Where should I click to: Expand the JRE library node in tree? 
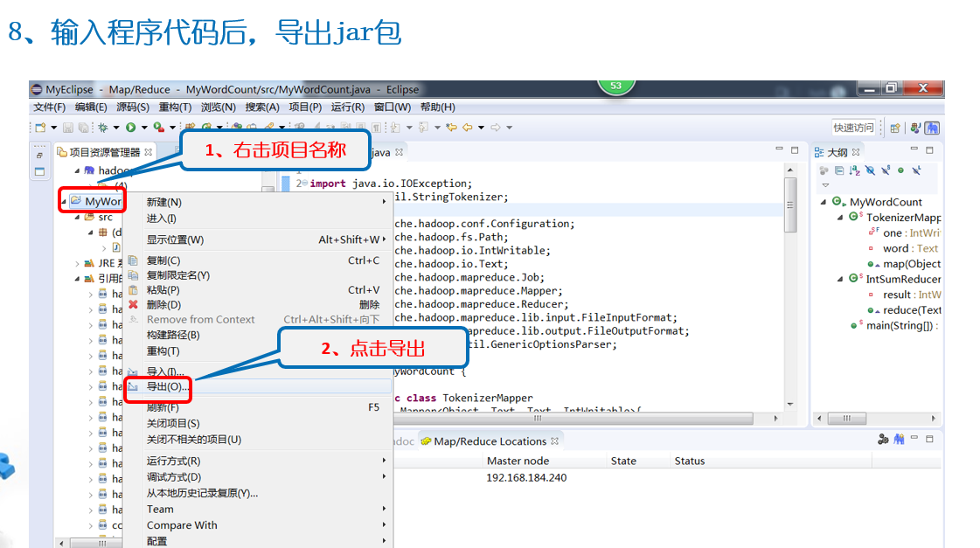coord(77,264)
